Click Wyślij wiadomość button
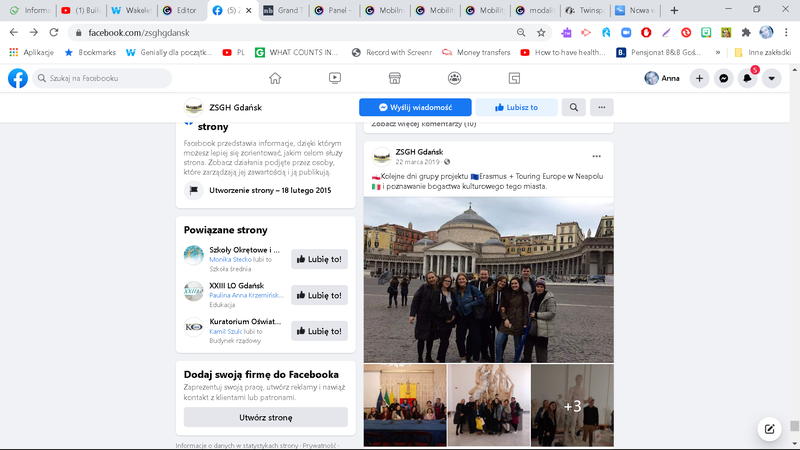The width and height of the screenshot is (800, 450). pyautogui.click(x=414, y=107)
